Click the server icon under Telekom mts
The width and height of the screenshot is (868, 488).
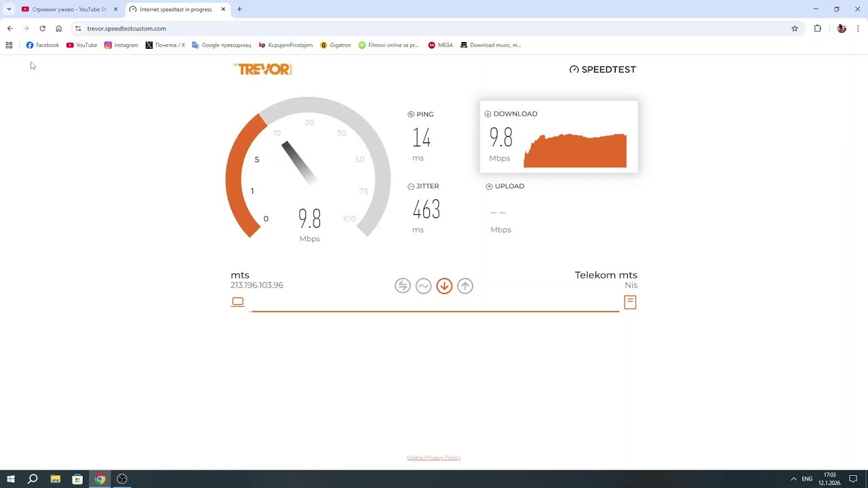pos(630,302)
